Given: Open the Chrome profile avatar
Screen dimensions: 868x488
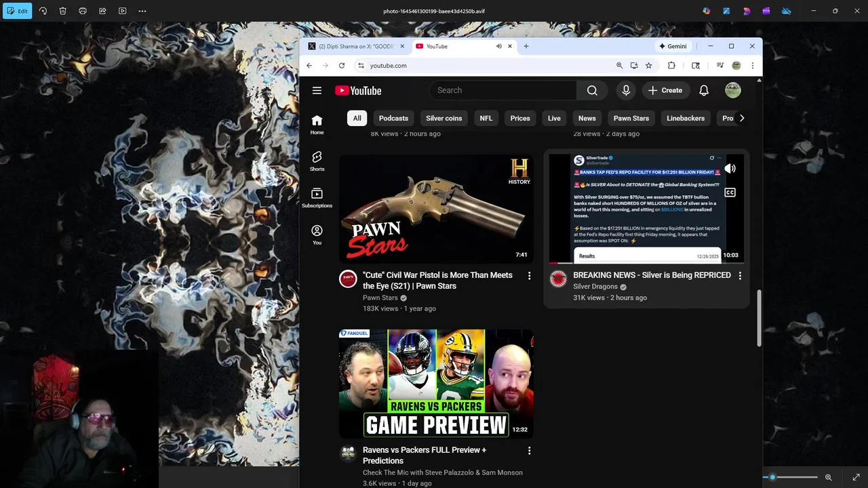Looking at the screenshot, I should (736, 66).
